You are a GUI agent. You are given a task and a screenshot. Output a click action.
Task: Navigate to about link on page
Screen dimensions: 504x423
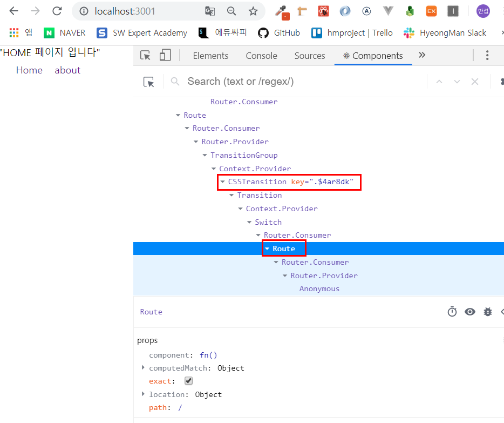pos(67,70)
